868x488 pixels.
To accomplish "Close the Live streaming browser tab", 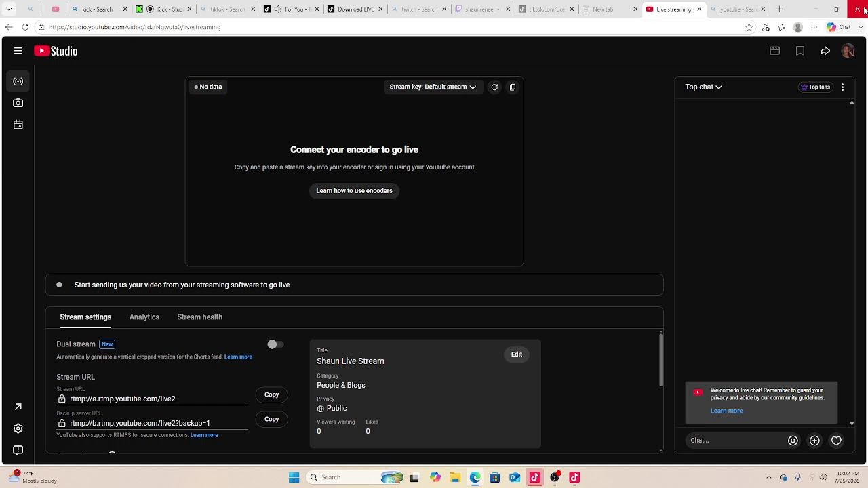I will (x=699, y=9).
